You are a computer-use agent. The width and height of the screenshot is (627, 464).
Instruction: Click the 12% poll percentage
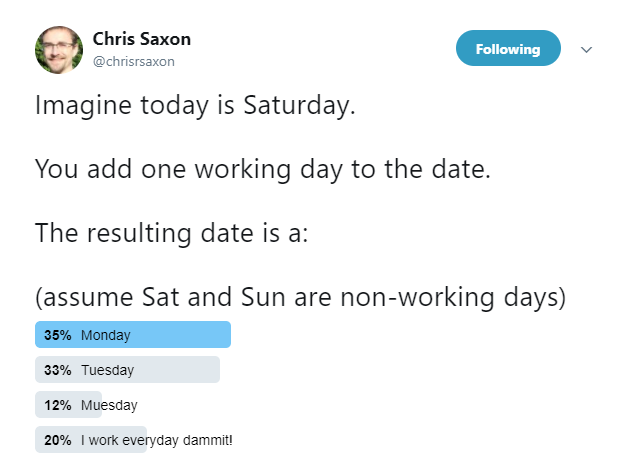[x=57, y=405]
